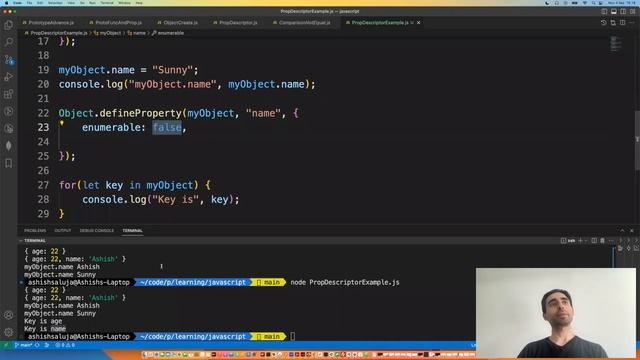The width and height of the screenshot is (640, 360).
Task: Open the Explorer view in activity bar
Action: [x=9, y=25]
